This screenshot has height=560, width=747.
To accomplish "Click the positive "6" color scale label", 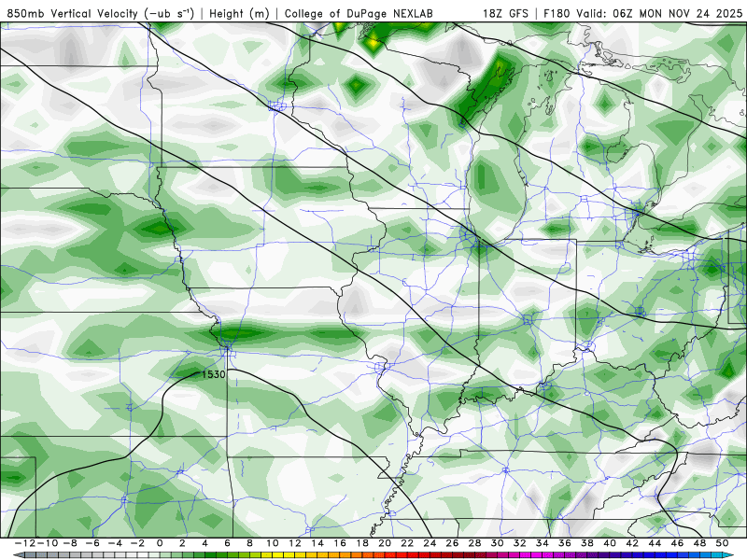I will point(227,543).
